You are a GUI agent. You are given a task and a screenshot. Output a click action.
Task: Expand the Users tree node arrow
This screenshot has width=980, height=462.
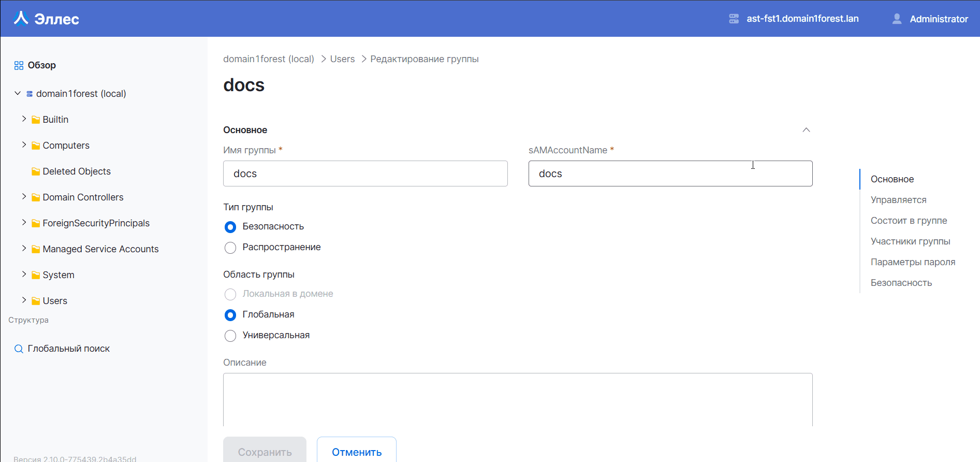click(24, 300)
